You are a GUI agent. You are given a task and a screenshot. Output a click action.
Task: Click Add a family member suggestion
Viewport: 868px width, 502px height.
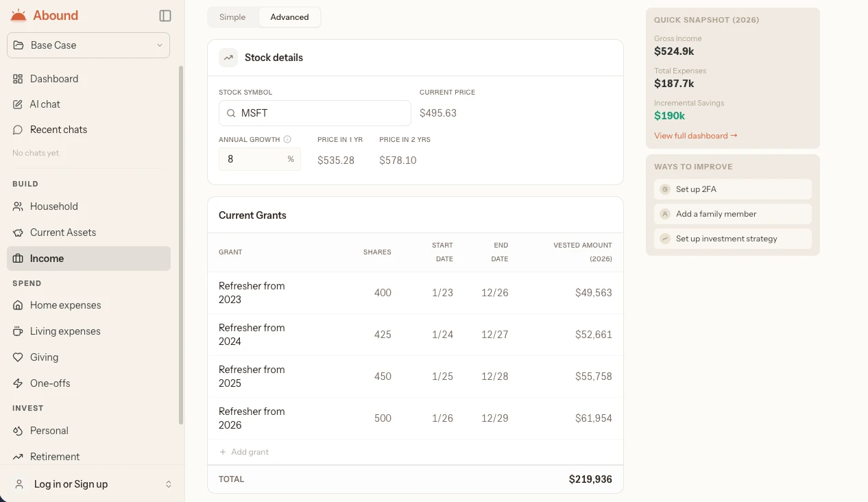[733, 214]
